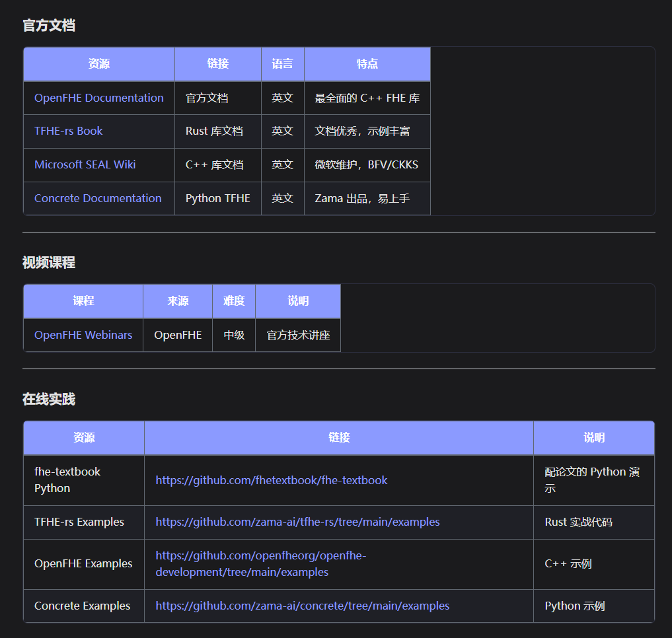Open the Microsoft SEAL Wiki link
Screen dimensions: 672x638
[x=85, y=164]
